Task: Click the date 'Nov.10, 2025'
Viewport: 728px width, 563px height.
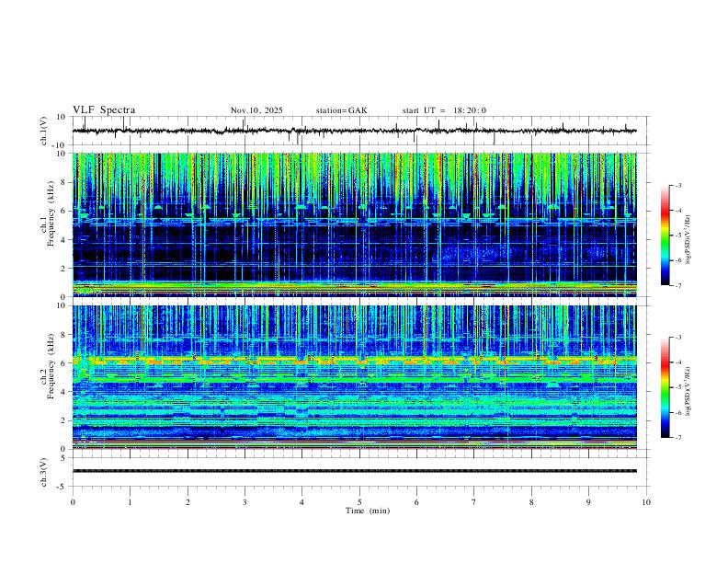Action: click(x=256, y=110)
